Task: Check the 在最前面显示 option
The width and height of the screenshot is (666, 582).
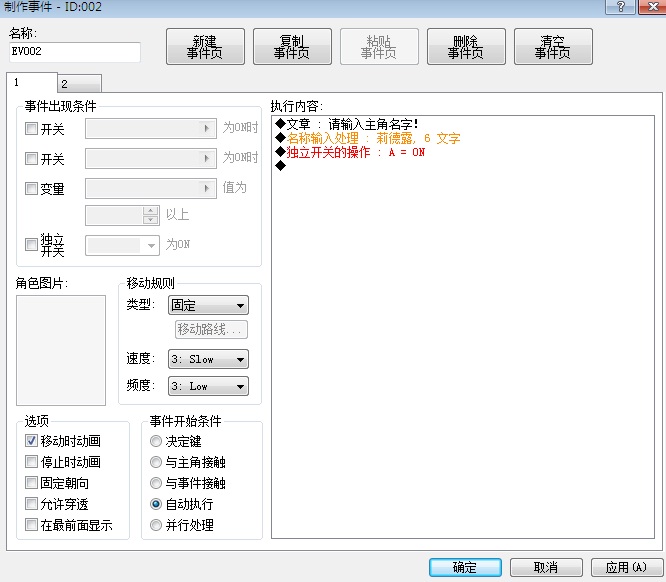Action: (x=31, y=525)
